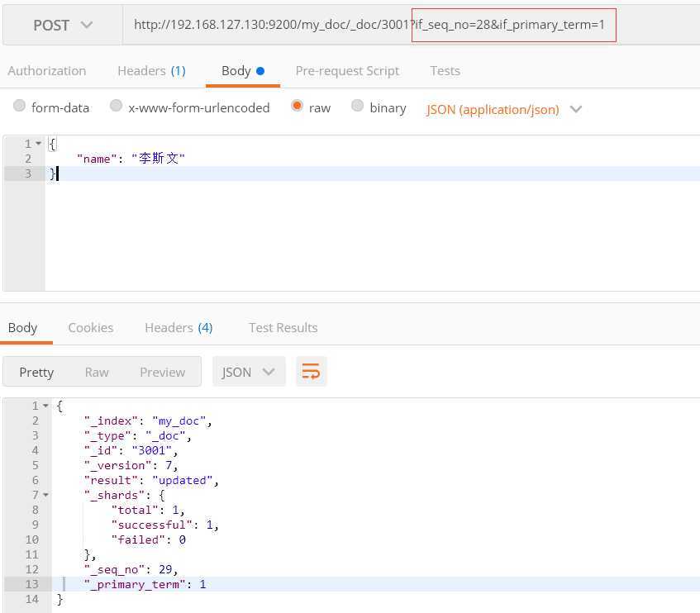Choose the raw body option

pyautogui.click(x=297, y=107)
